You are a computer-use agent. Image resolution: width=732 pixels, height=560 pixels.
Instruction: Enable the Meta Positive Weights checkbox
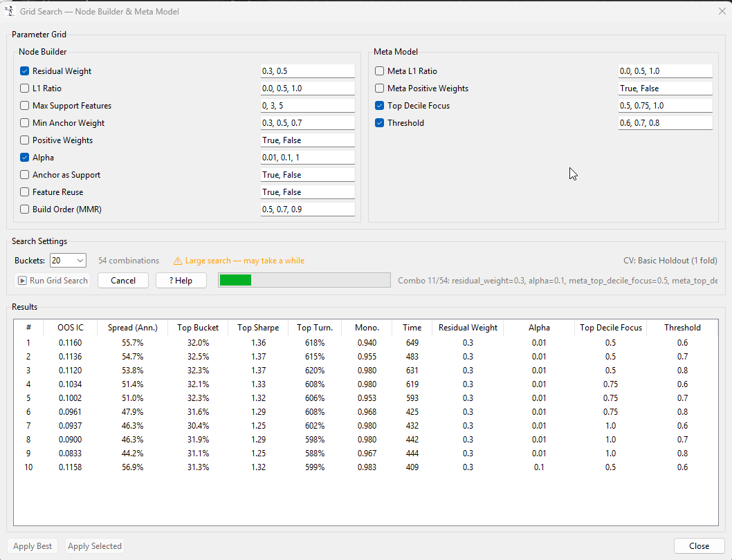[x=379, y=88]
